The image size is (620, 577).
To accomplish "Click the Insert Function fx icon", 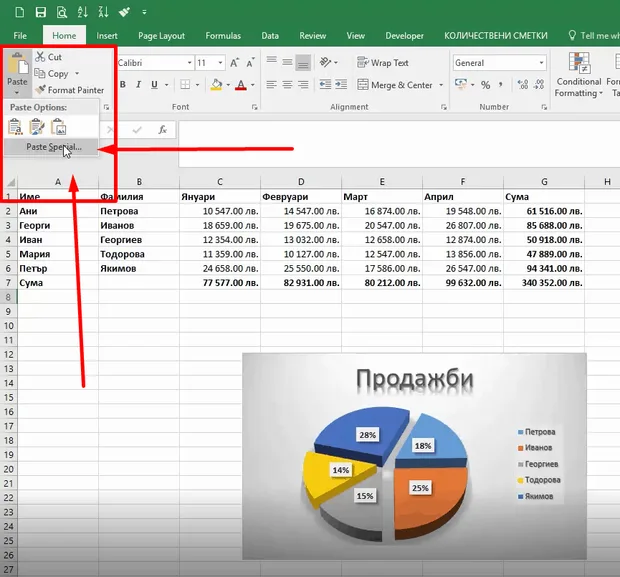I will (163, 130).
